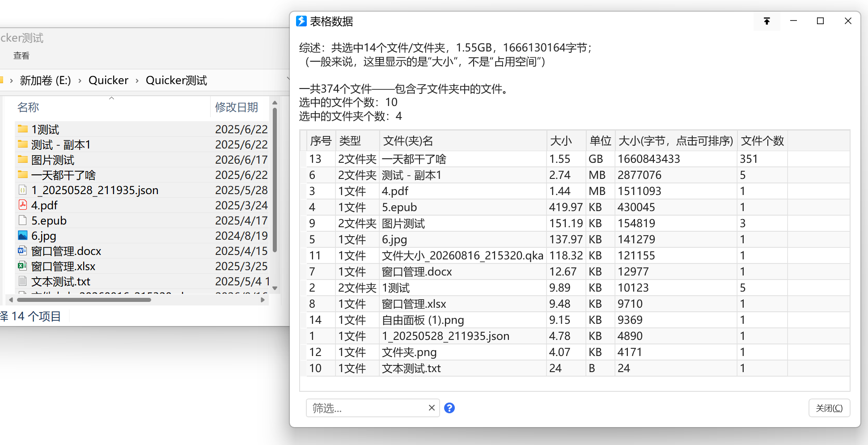Click the Explorer horizontal scrollbar left arrow
868x445 pixels.
point(11,300)
